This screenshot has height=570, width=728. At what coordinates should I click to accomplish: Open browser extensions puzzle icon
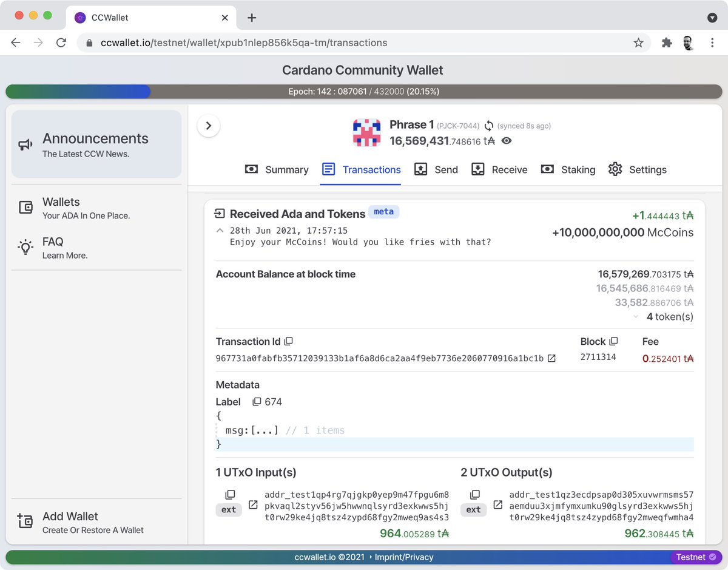667,42
